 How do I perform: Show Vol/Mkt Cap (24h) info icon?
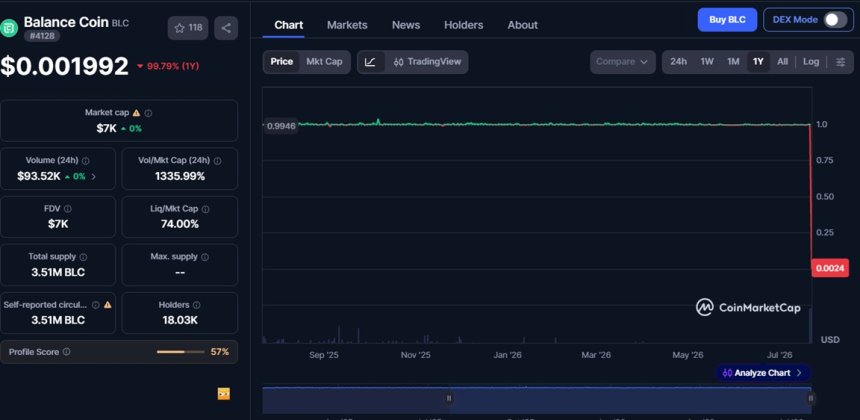pos(218,161)
